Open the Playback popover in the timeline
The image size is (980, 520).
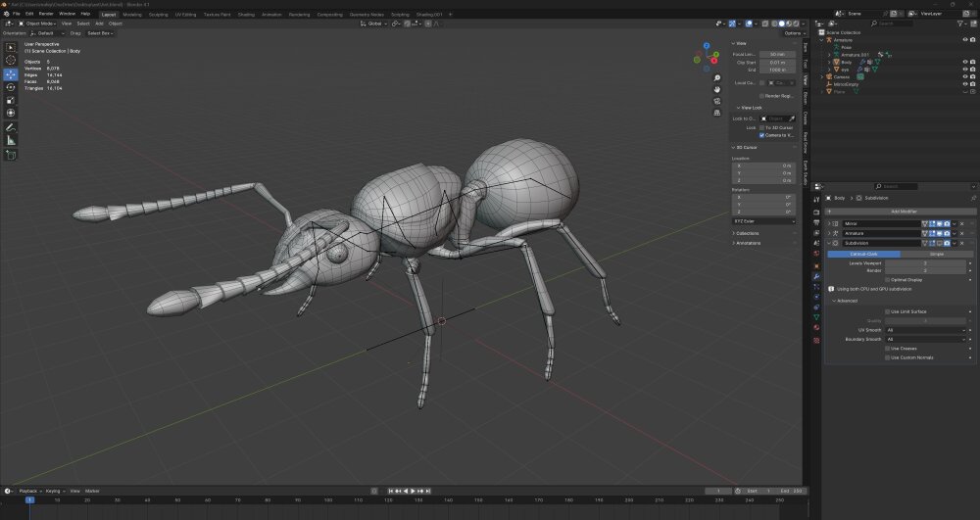coord(28,492)
